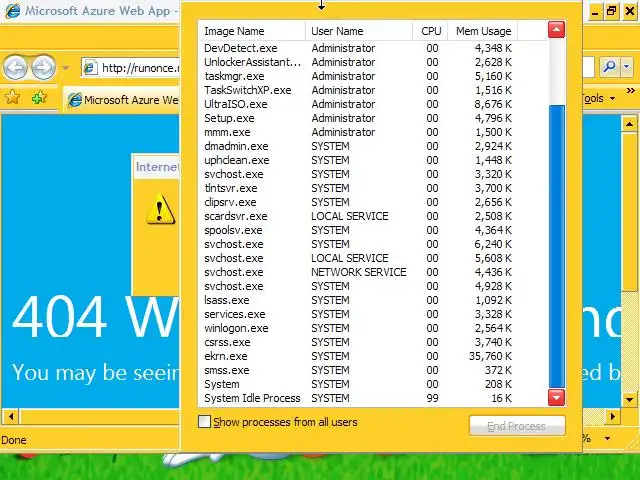This screenshot has width=640, height=480.
Task: Select the dmadmin.exe process
Action: [358, 146]
